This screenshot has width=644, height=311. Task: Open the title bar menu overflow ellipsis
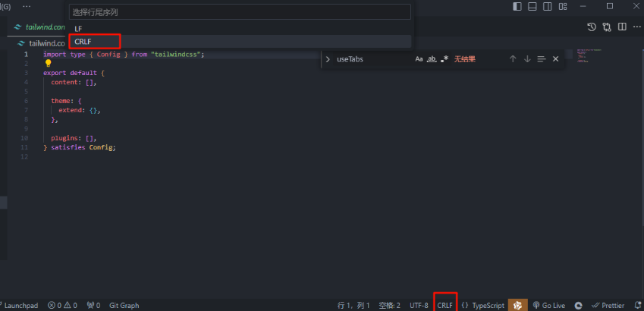click(27, 6)
